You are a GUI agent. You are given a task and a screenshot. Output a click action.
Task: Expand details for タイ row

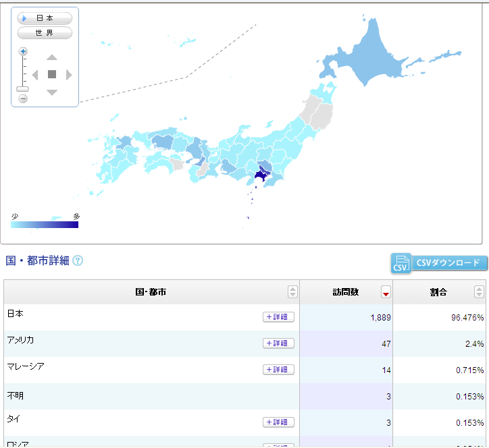tap(278, 422)
